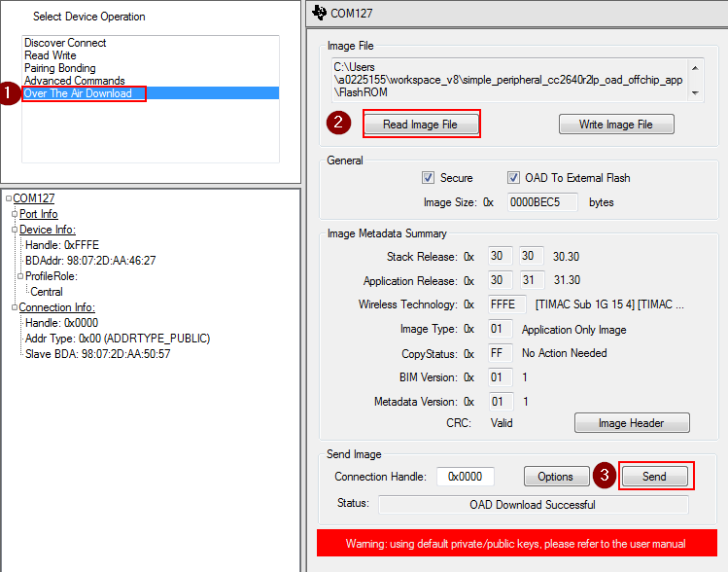Toggle the Secure checkbox
The image size is (728, 572).
tap(428, 178)
